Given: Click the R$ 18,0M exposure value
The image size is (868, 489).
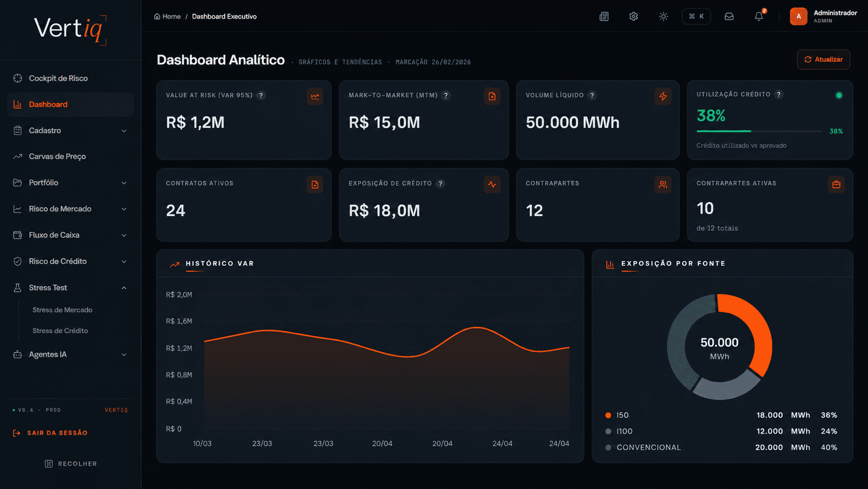Looking at the screenshot, I should 384,211.
